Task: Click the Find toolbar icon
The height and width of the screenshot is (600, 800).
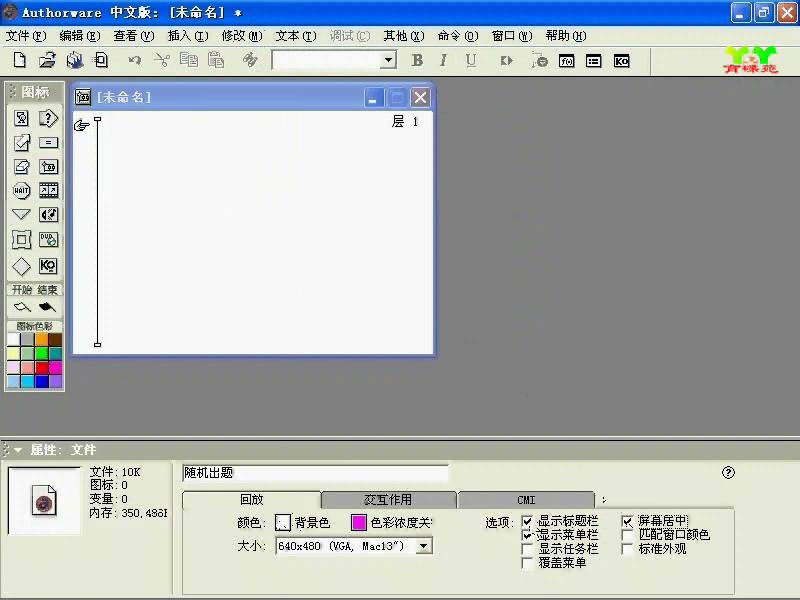Action: coord(250,60)
